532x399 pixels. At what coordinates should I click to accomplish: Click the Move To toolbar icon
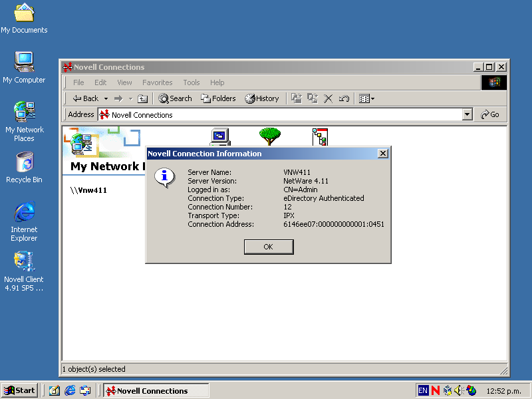coord(297,98)
